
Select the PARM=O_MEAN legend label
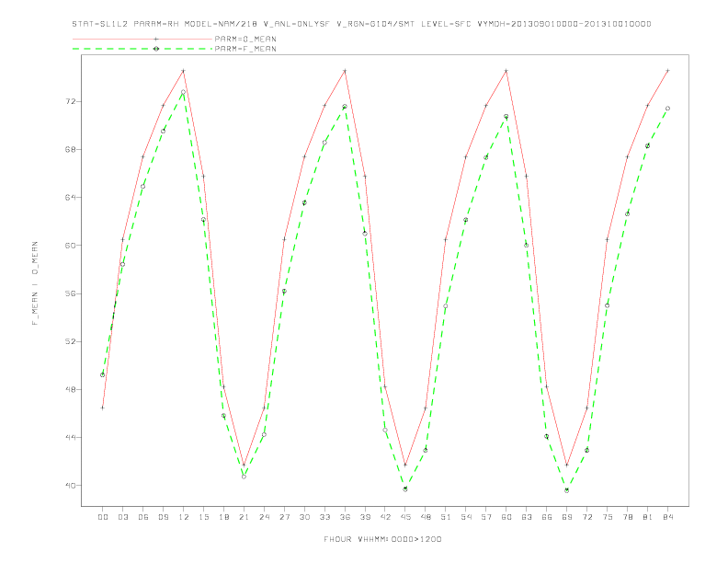(x=245, y=39)
